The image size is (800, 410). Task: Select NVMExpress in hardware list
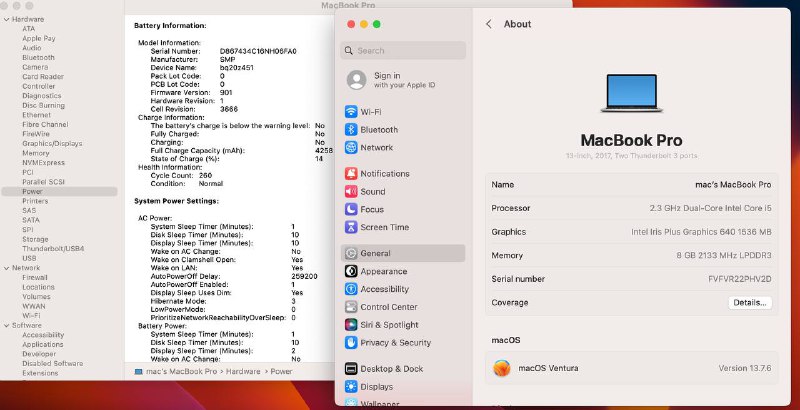pos(43,163)
